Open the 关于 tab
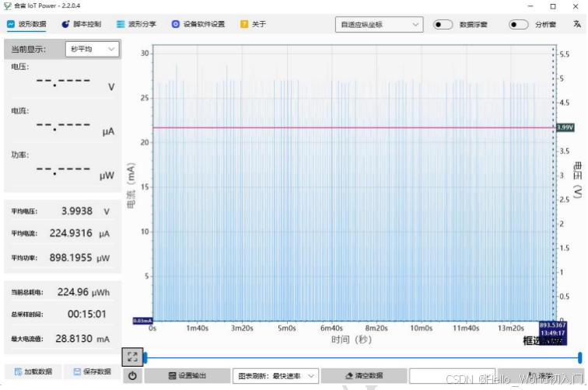588x390 pixels. click(253, 24)
